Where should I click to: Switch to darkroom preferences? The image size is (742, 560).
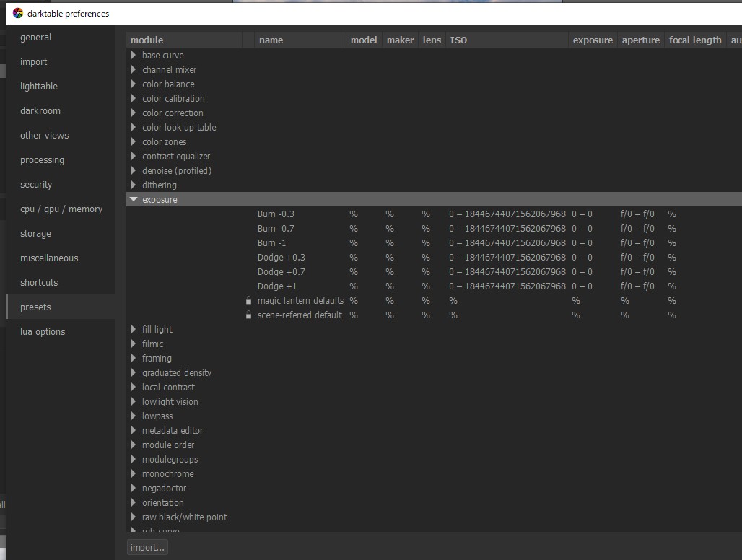pyautogui.click(x=61, y=110)
